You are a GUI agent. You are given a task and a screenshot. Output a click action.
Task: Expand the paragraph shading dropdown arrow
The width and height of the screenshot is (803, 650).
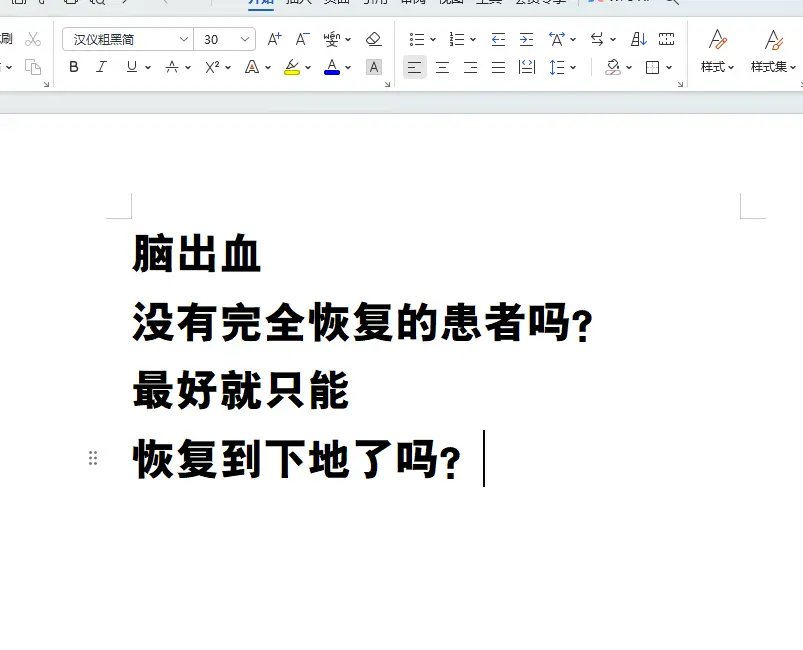click(628, 68)
